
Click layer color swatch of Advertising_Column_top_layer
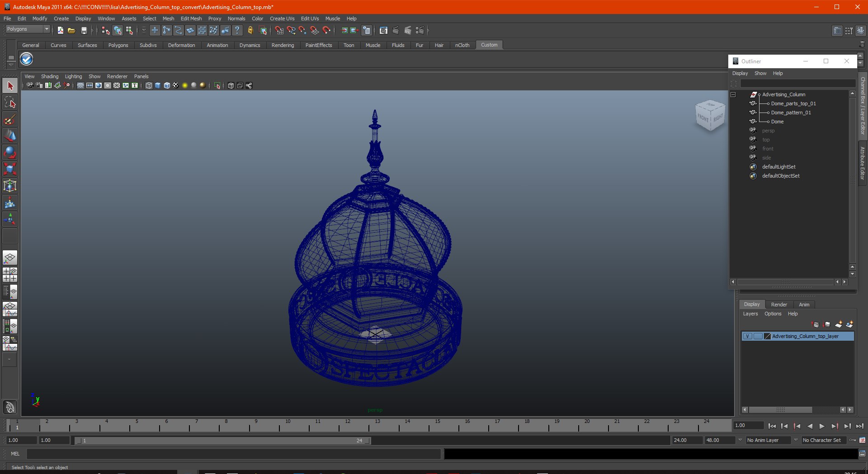click(x=767, y=336)
